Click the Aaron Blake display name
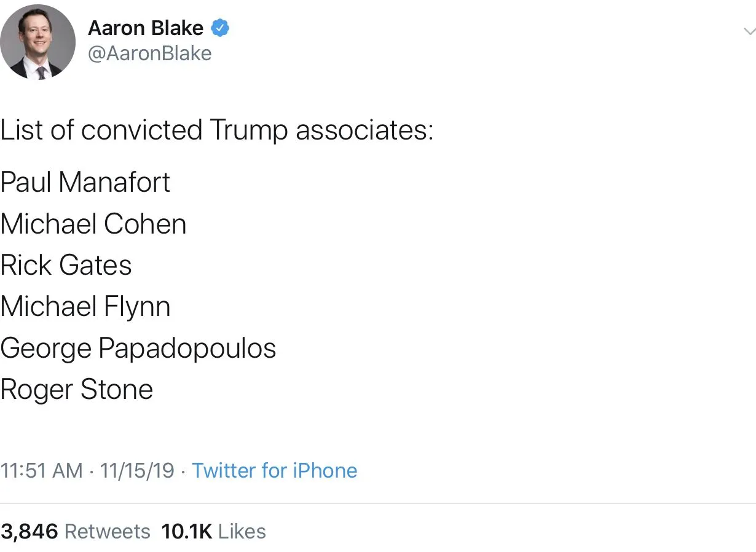The image size is (756, 552). click(x=146, y=28)
